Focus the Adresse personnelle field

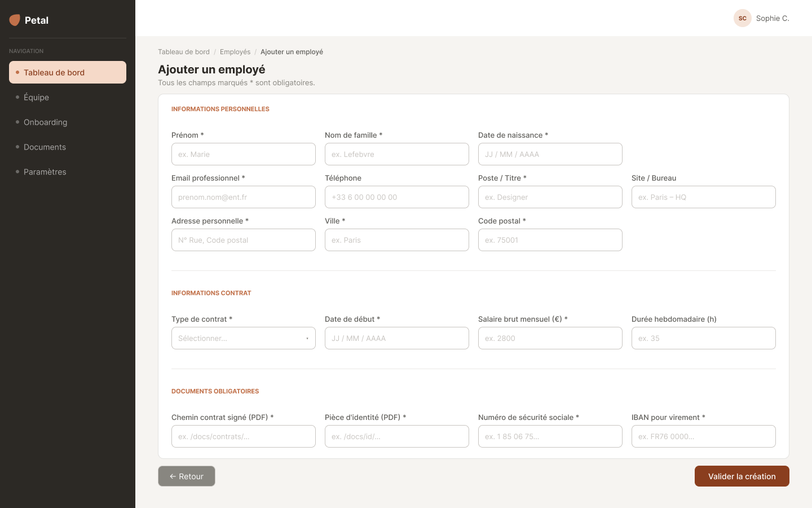[x=244, y=240]
